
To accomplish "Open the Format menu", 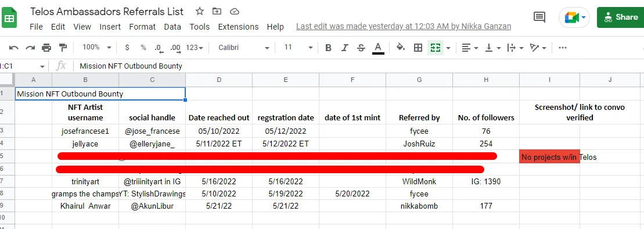I will [142, 27].
